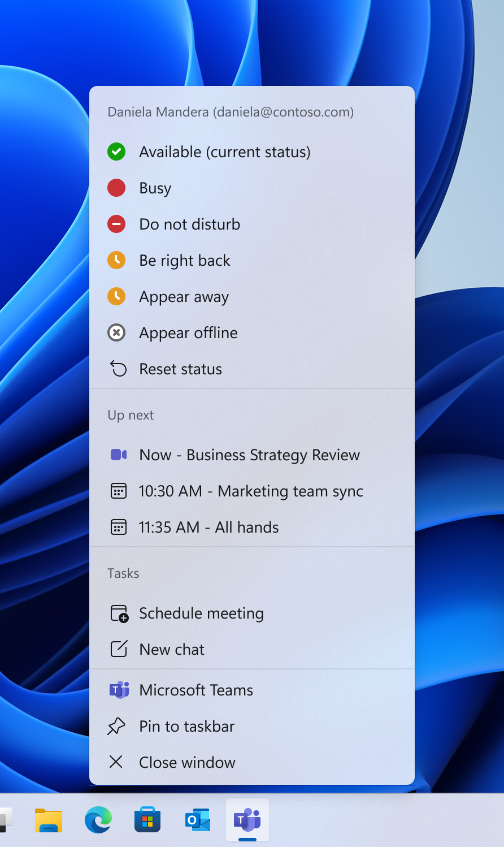
Task: Close window from the jump list
Action: click(252, 762)
